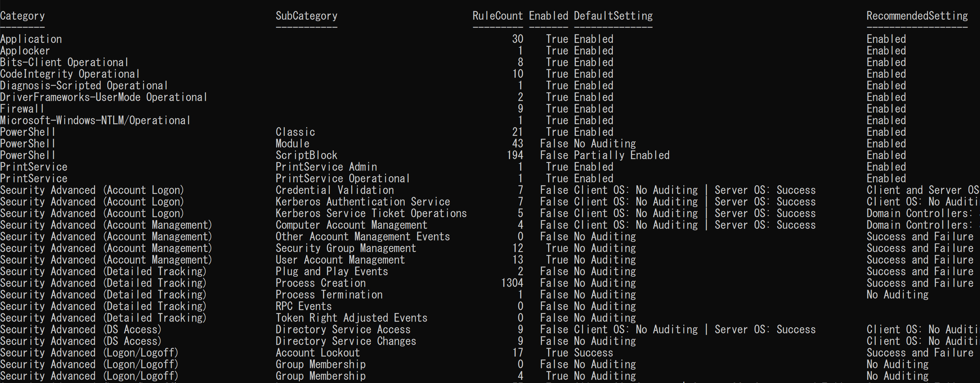Click the Credential Validation subcategory
Screen dimensions: 980x383
[x=335, y=190]
